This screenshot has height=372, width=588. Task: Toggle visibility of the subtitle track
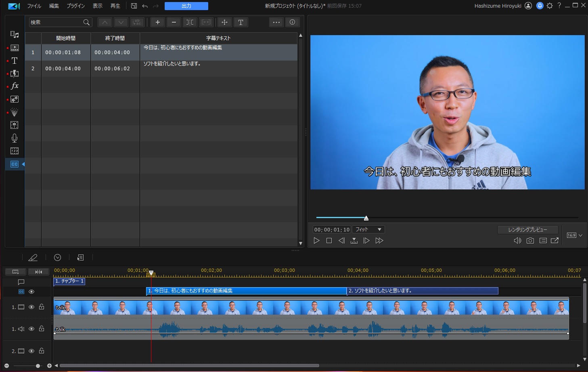click(x=31, y=292)
